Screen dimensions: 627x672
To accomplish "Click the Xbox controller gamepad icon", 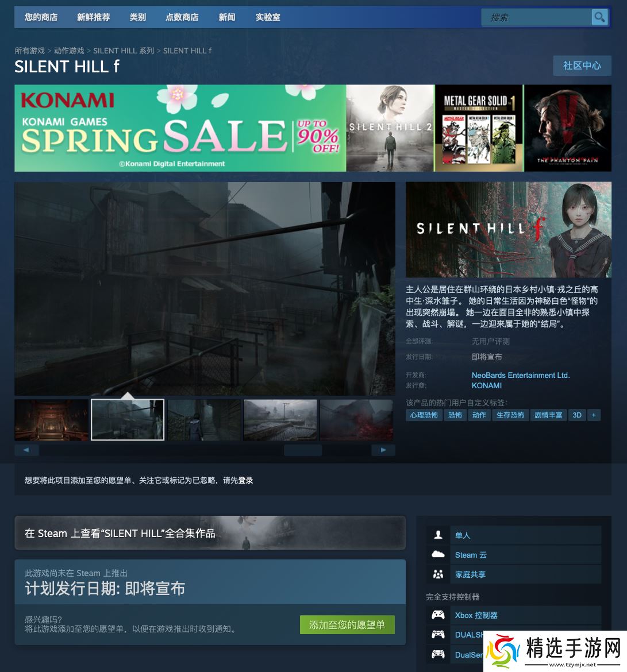I will (x=438, y=615).
